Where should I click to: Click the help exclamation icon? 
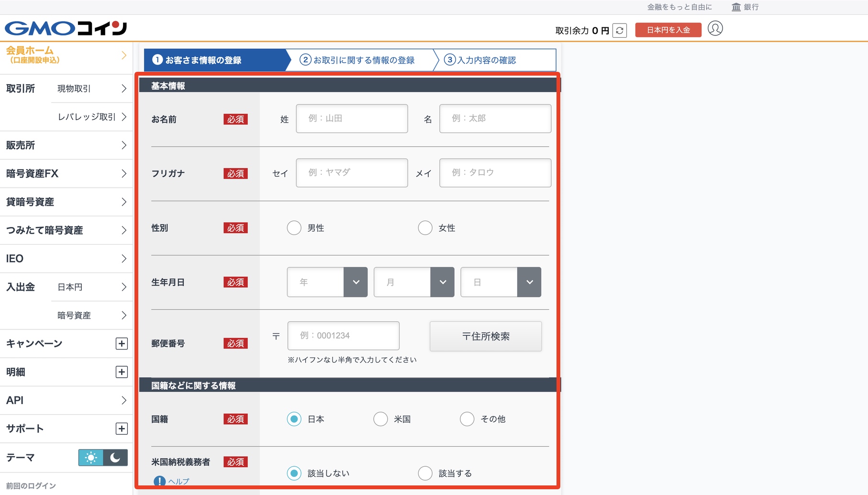[x=159, y=481]
